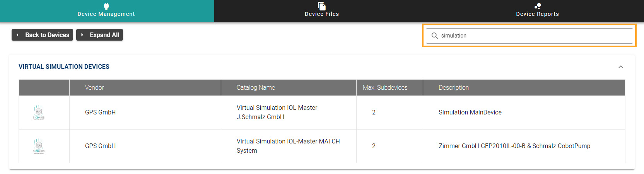Click GPS GmbH vendor in the first row
This screenshot has width=644, height=174.
tap(100, 113)
